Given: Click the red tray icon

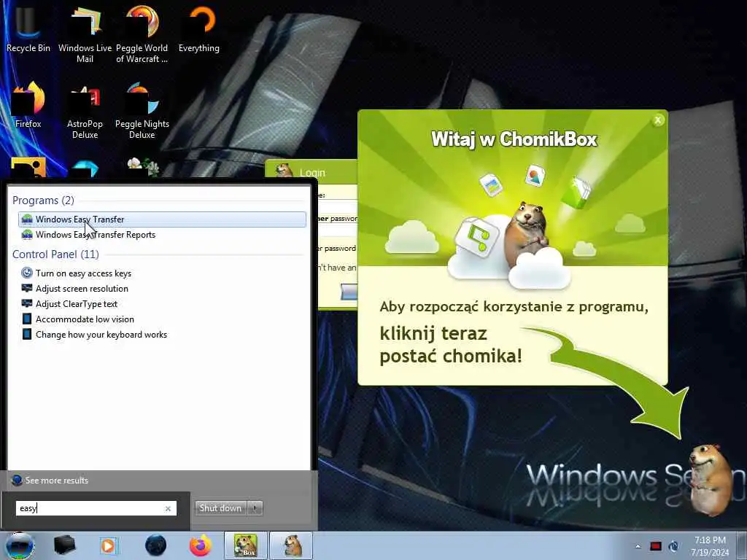Looking at the screenshot, I should (656, 546).
